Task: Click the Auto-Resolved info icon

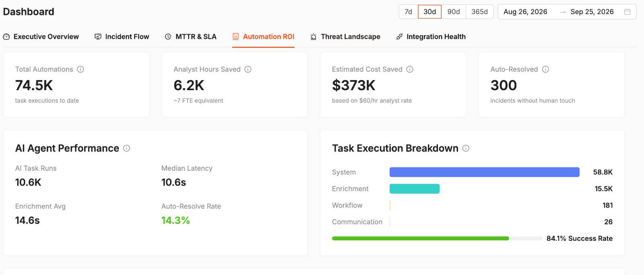Action: click(545, 69)
